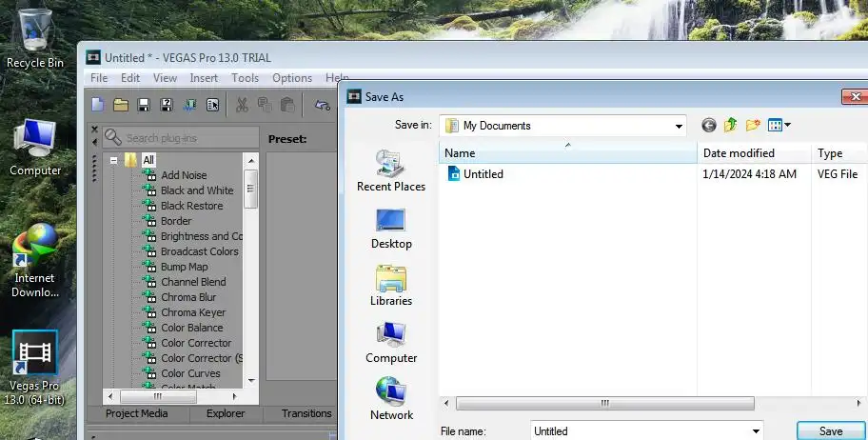
Task: Open the File name dropdown arrow
Action: pyautogui.click(x=756, y=431)
